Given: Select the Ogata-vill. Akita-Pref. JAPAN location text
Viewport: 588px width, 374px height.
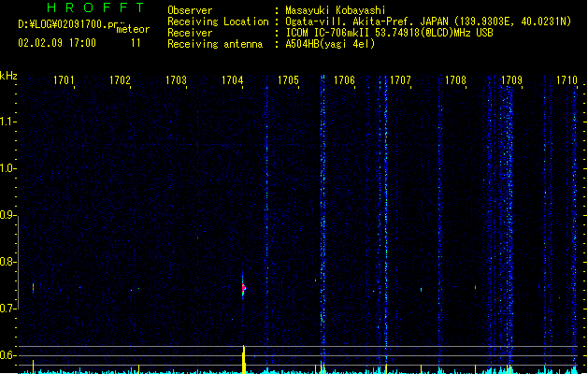Looking at the screenshot, I should tap(428, 22).
